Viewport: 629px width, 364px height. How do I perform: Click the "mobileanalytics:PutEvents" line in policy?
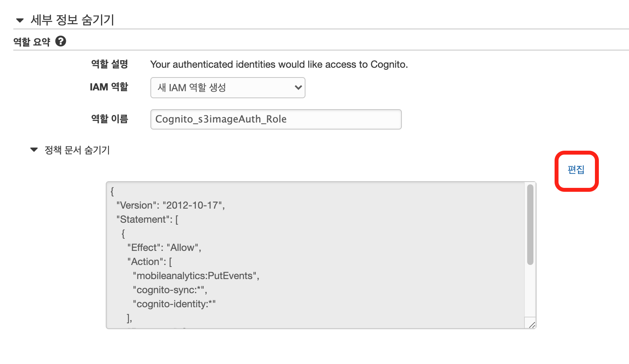point(196,276)
